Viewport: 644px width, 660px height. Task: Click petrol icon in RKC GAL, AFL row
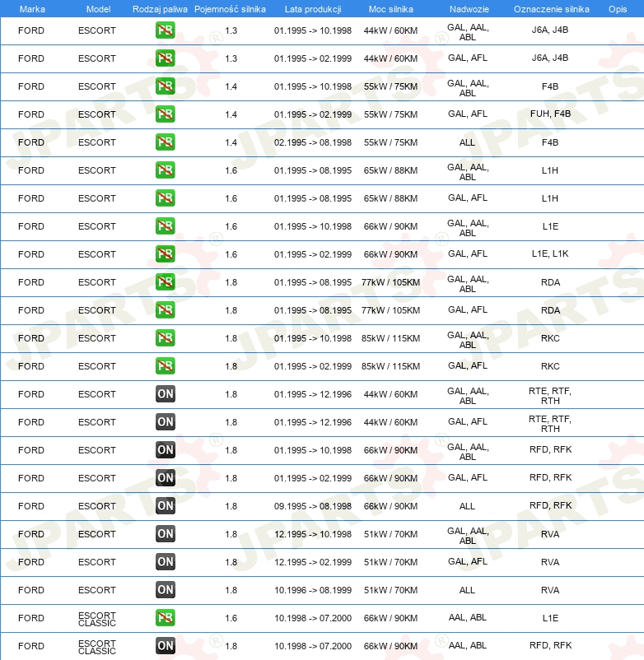click(165, 366)
